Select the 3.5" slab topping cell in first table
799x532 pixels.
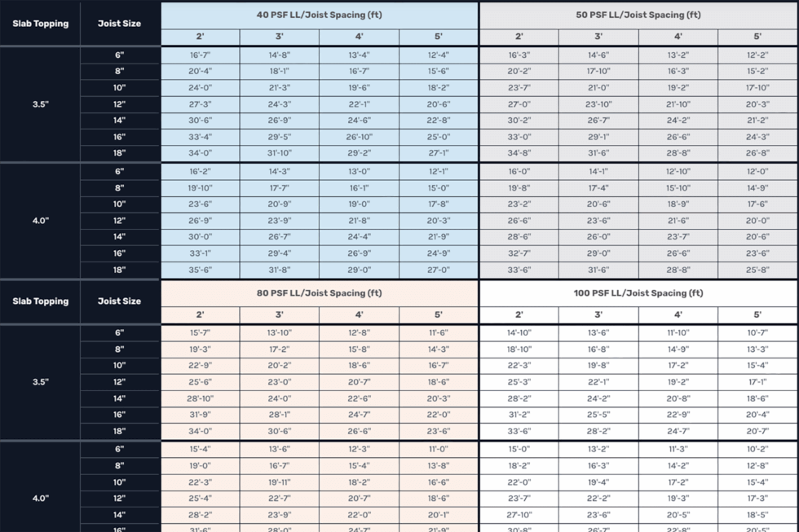[40, 104]
